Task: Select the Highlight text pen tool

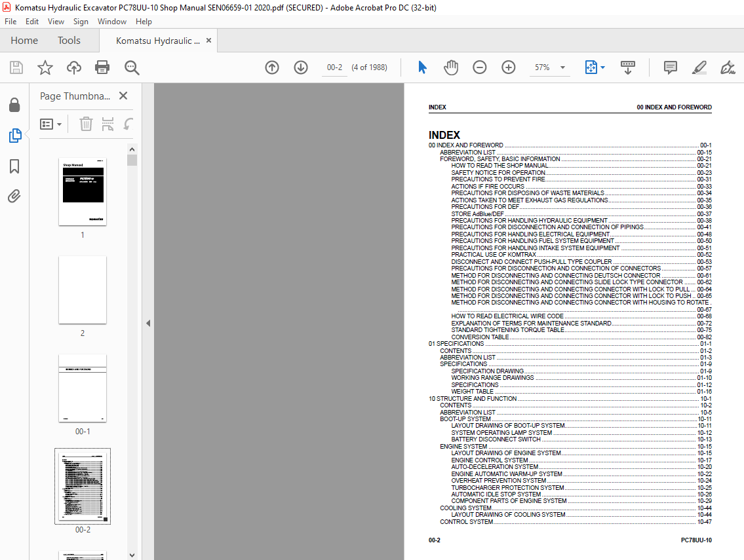Action: pos(699,67)
